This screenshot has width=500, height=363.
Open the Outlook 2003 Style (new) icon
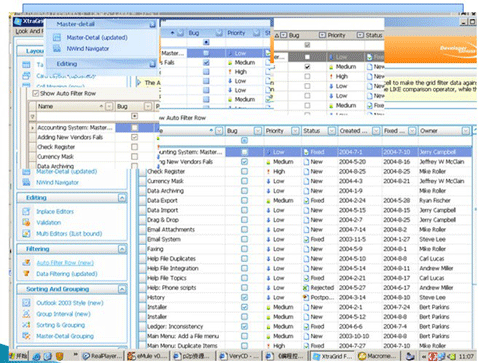coord(26,303)
